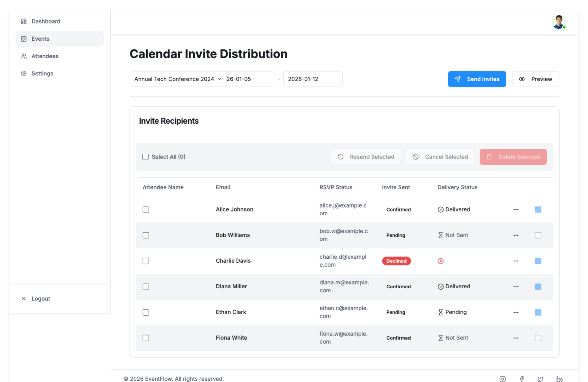Click the Preview button
Image resolution: width=588 pixels, height=382 pixels.
[535, 79]
